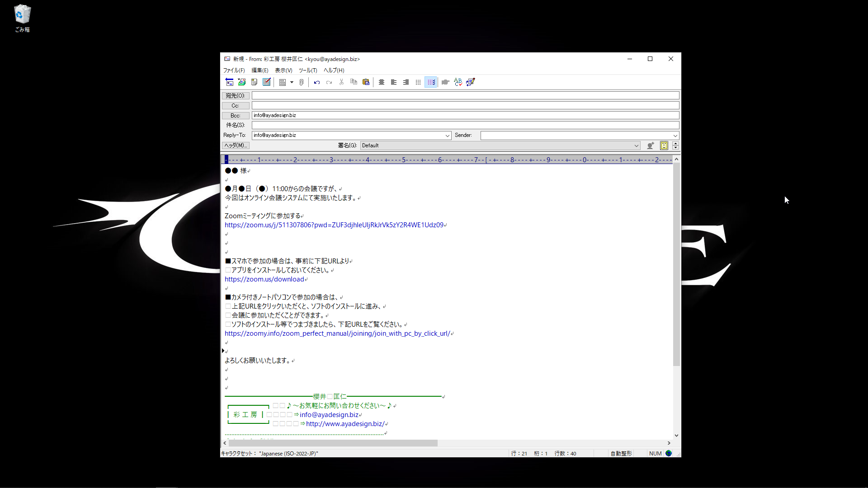Expand the 署名 Default signature dropdown
Image resolution: width=868 pixels, height=488 pixels.
636,145
